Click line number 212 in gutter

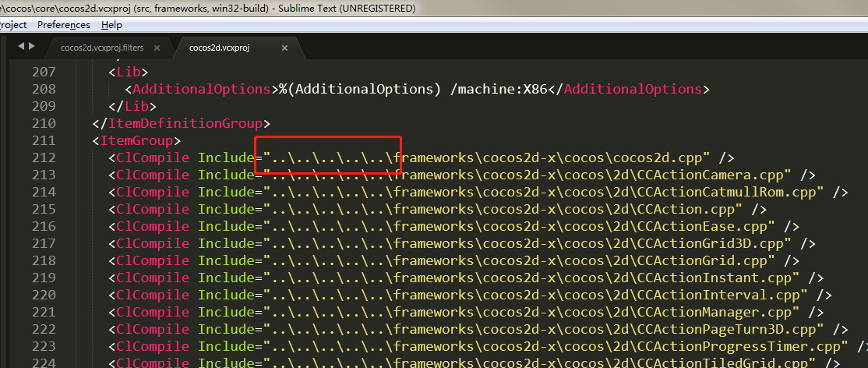click(43, 158)
